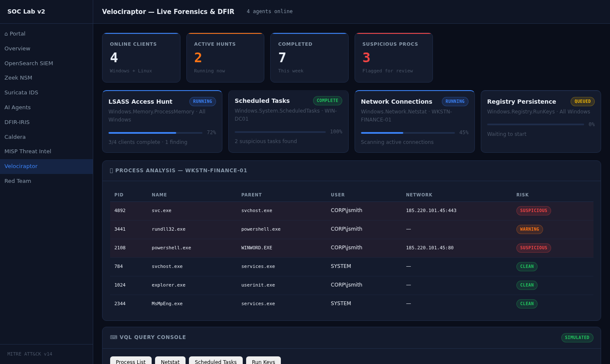This screenshot has height=364, width=610.
Task: Click the Network Connections progress bar
Action: (408, 133)
